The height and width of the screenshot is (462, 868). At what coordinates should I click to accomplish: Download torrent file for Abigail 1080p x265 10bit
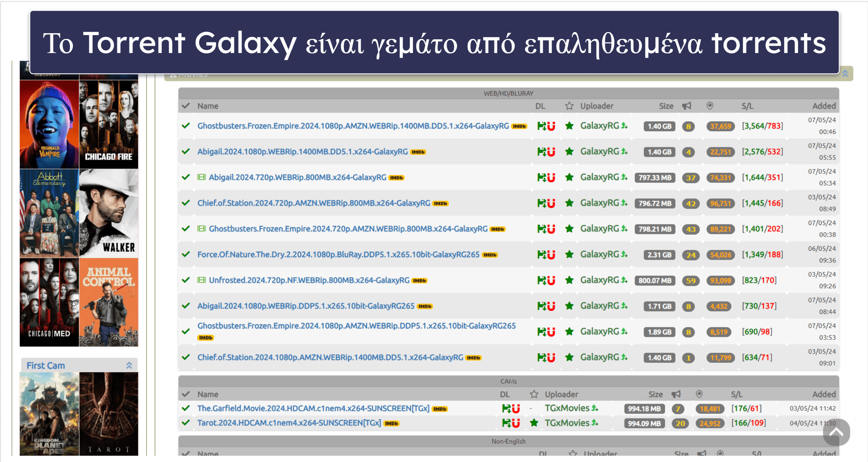(x=541, y=306)
